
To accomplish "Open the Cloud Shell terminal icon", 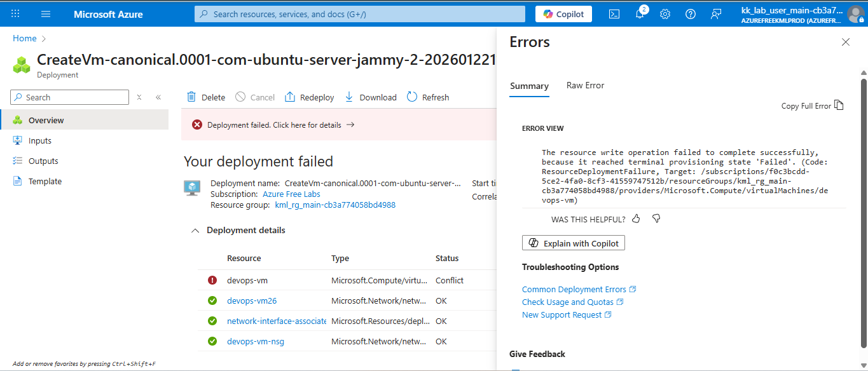I will (614, 14).
